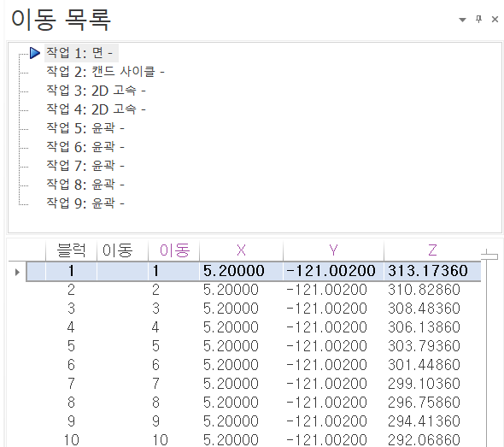Click the X value 5.20000 in row 10
The height and width of the screenshot is (447, 504).
(x=231, y=440)
